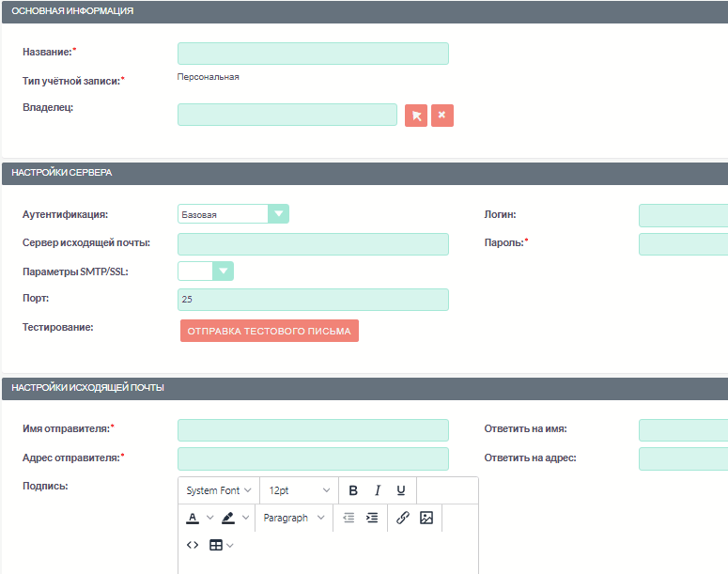The height and width of the screenshot is (574, 728).
Task: Insert a link in the signature
Action: point(403,518)
